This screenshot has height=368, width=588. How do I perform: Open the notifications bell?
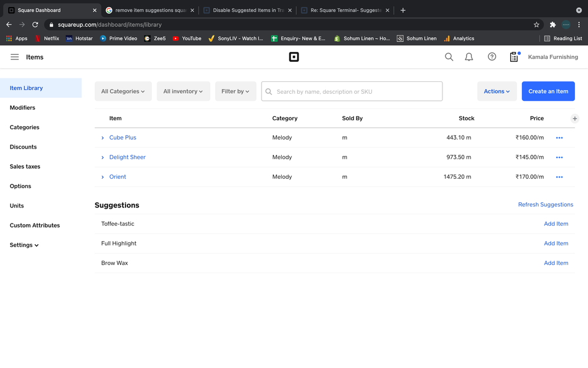pyautogui.click(x=469, y=57)
